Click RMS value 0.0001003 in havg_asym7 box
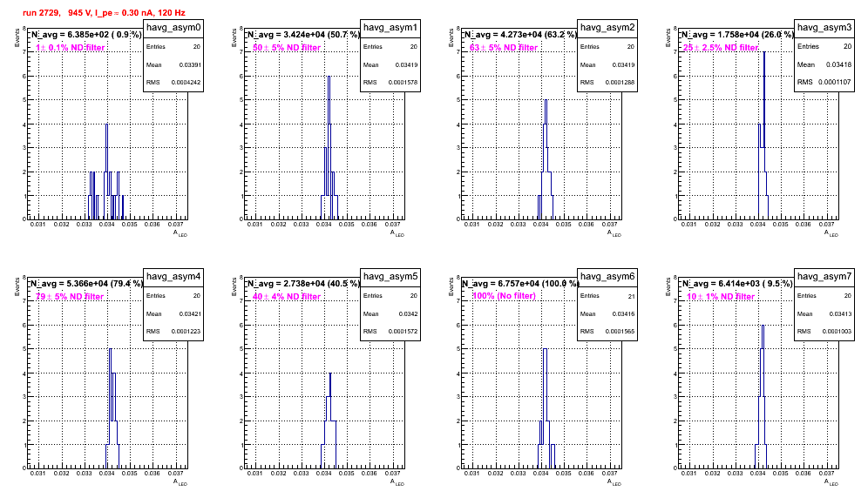 (837, 332)
